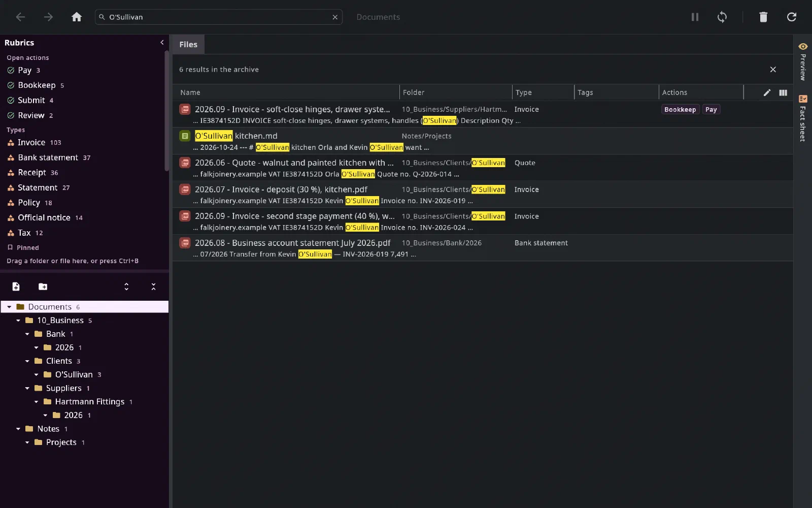Filter by Submit open action
812x508 pixels.
click(30, 101)
